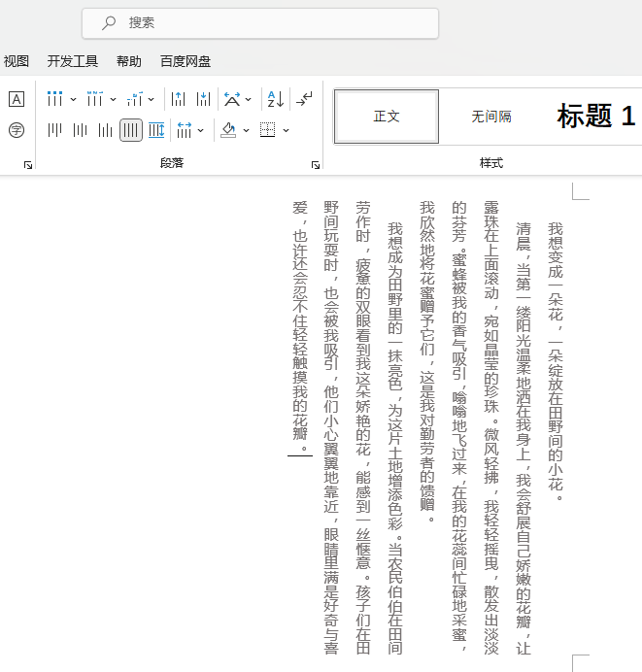Select the 正文 style

click(x=387, y=117)
